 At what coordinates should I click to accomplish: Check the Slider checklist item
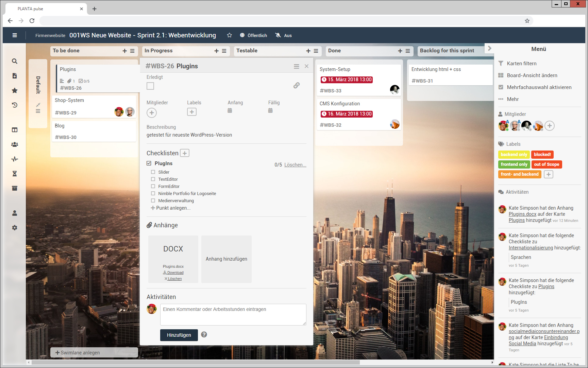pos(153,172)
